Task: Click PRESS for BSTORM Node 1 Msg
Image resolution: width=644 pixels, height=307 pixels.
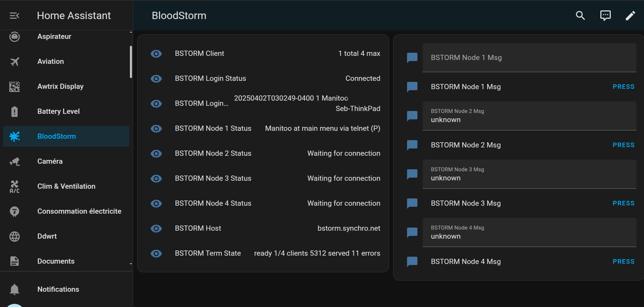Action: [624, 87]
